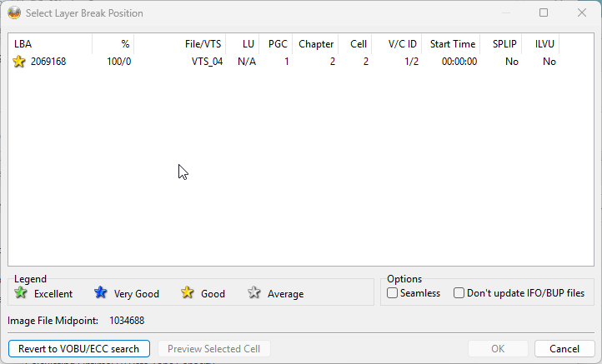
Task: Click the green Excellent star in legend
Action: point(21,292)
